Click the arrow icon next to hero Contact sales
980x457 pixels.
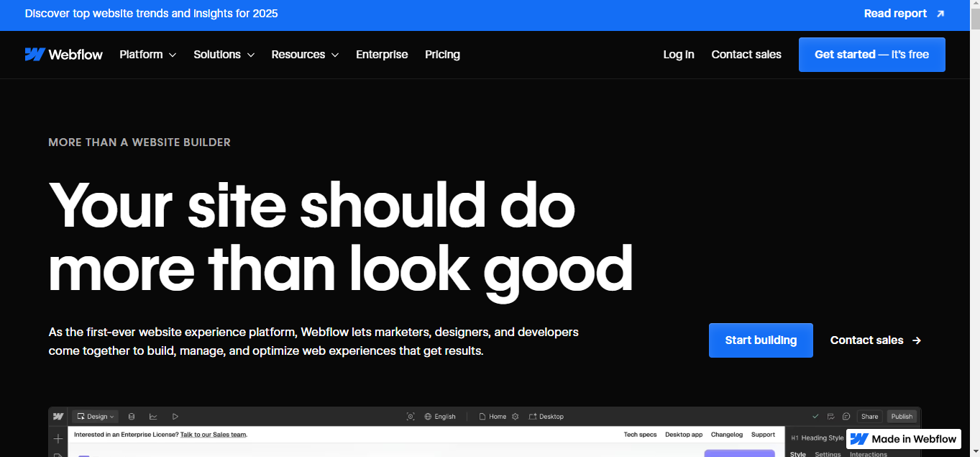(917, 340)
